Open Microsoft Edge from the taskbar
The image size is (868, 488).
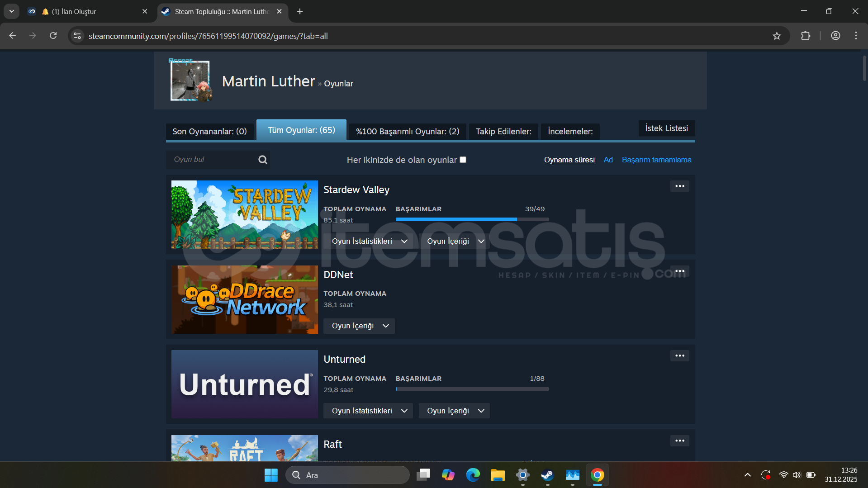pyautogui.click(x=473, y=475)
